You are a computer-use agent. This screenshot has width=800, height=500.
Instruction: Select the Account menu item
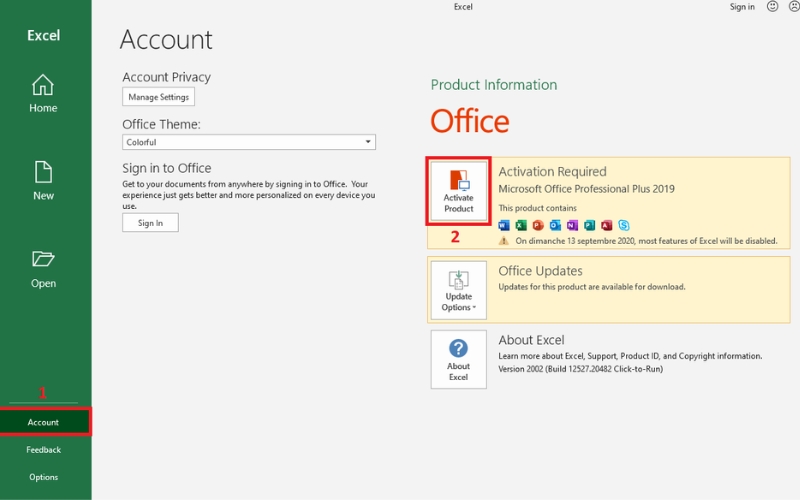(45, 422)
